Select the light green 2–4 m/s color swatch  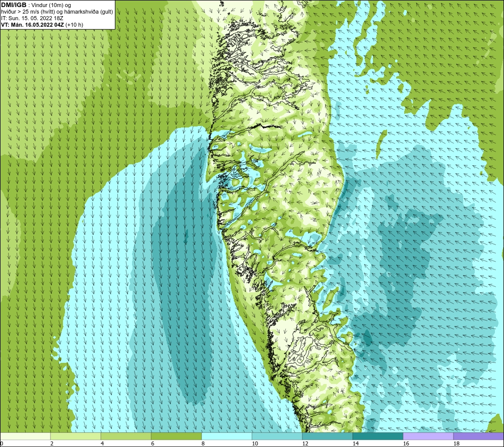76,436
